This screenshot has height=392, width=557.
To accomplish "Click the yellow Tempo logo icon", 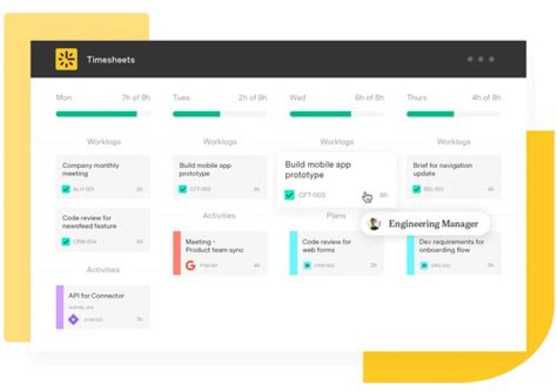I will (67, 59).
